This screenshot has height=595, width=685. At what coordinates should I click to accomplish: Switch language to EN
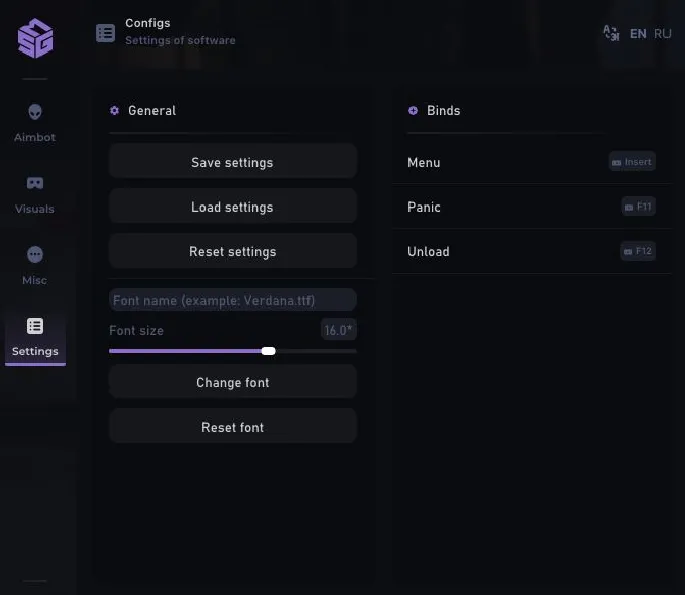[x=638, y=34]
